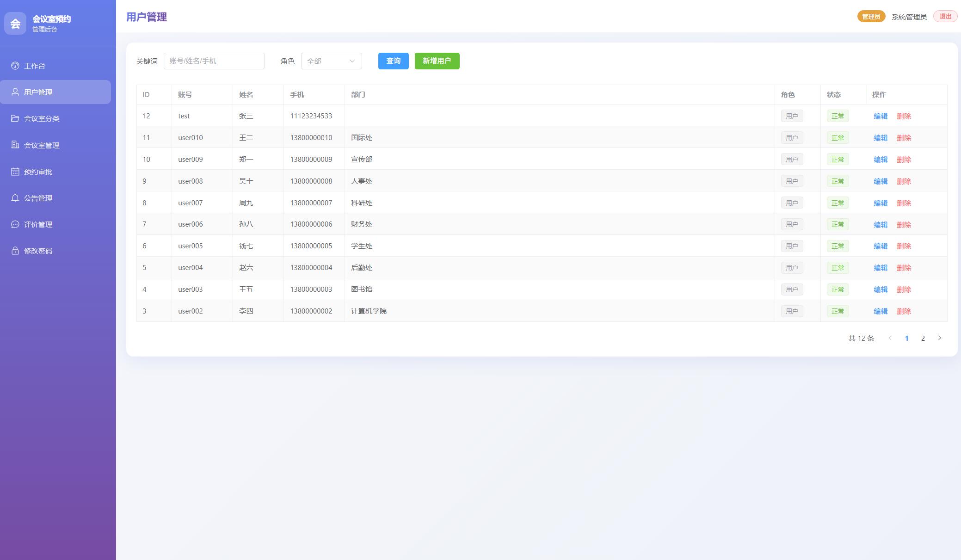Click the calendar icon beside 预约审批
The width and height of the screenshot is (961, 560).
coord(15,172)
